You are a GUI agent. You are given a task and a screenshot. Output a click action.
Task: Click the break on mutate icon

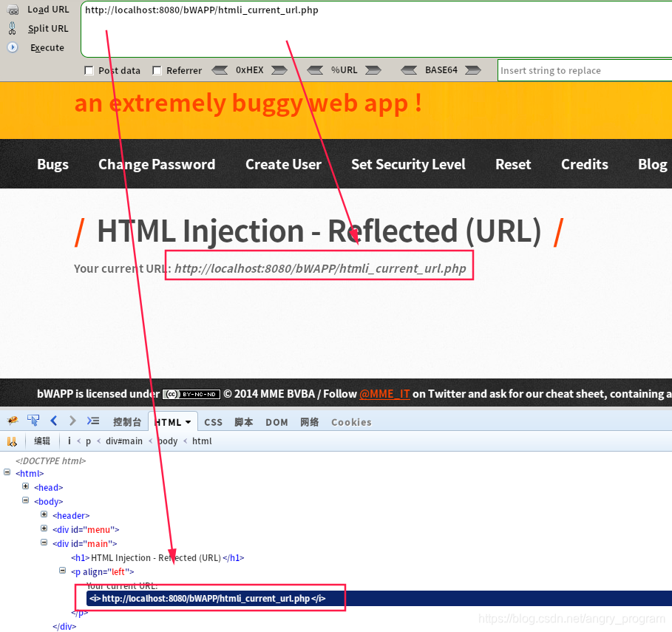coord(12,441)
